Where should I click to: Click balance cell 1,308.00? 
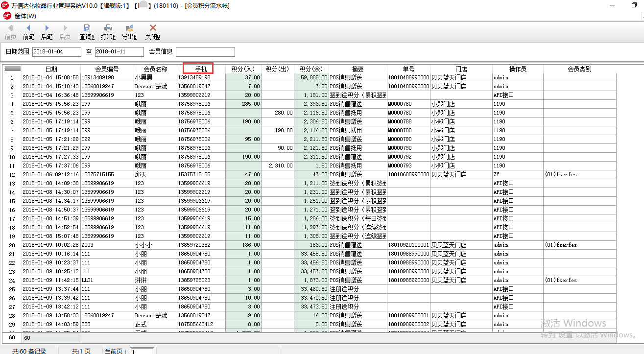tap(311, 236)
